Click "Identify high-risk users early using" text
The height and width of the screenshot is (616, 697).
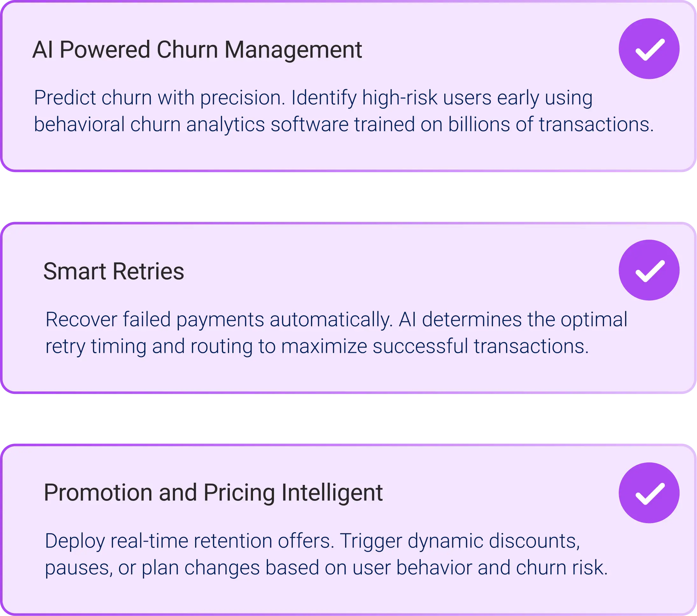pos(442,98)
